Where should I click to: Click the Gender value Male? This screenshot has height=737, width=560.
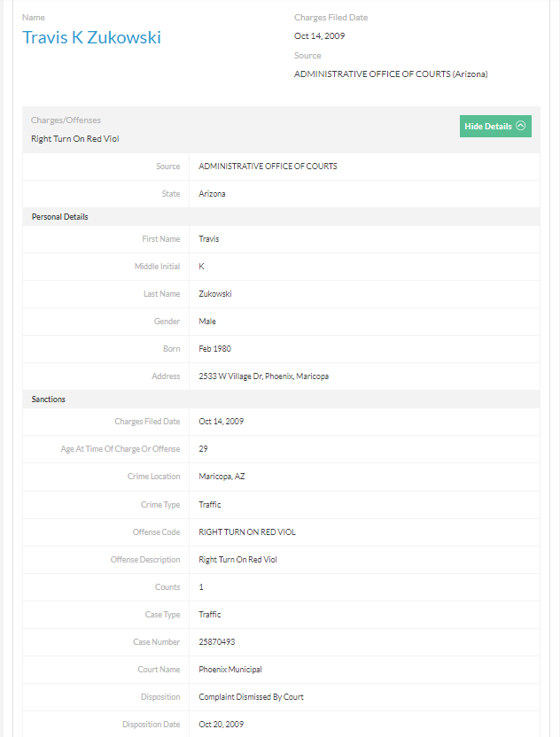point(207,322)
